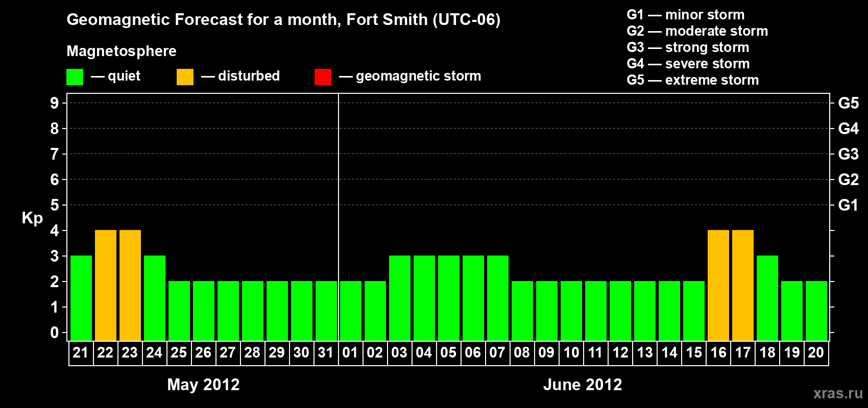Image resolution: width=868 pixels, height=408 pixels.
Task: Click the orange disturbed legend swatch
Action: click(x=185, y=77)
